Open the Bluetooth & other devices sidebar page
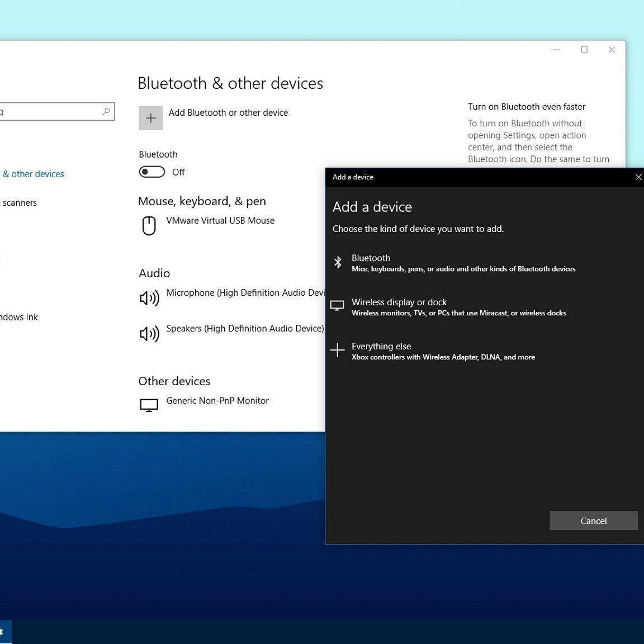The image size is (644, 644). point(34,174)
